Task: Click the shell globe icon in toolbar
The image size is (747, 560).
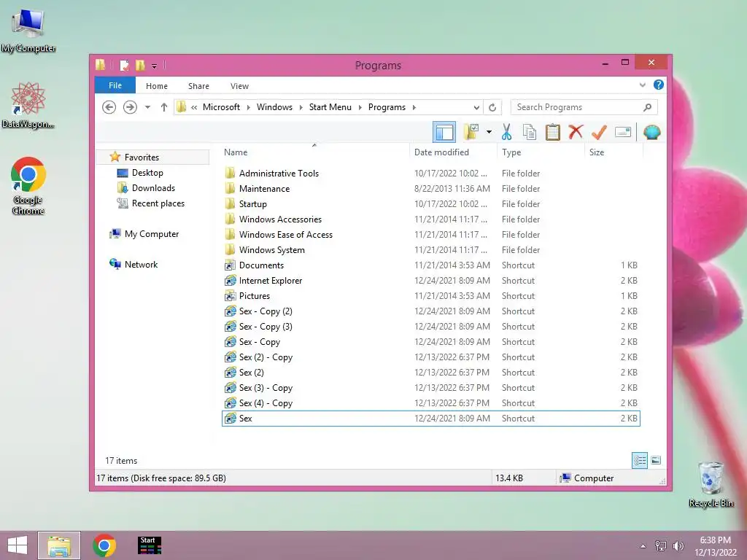Action: coord(651,132)
